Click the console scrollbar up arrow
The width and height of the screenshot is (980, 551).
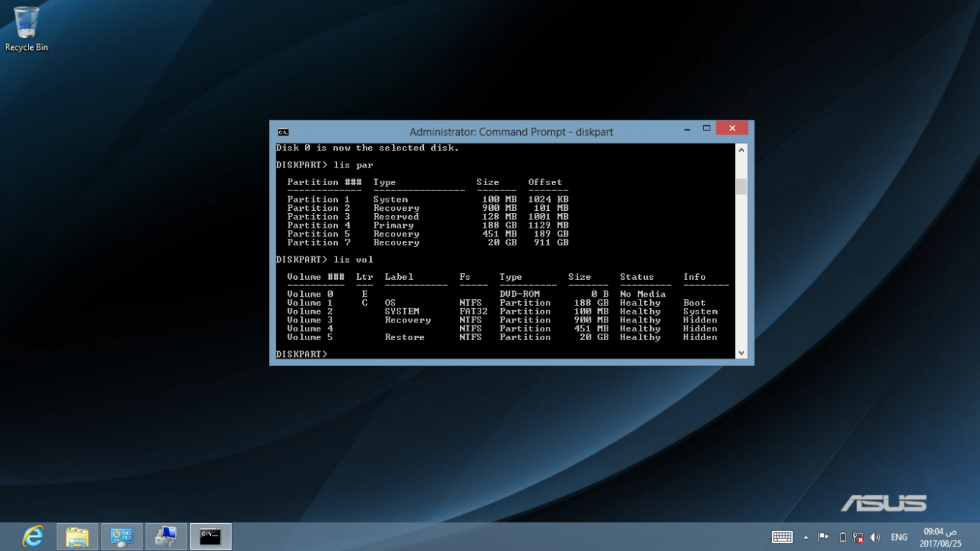[x=741, y=150]
